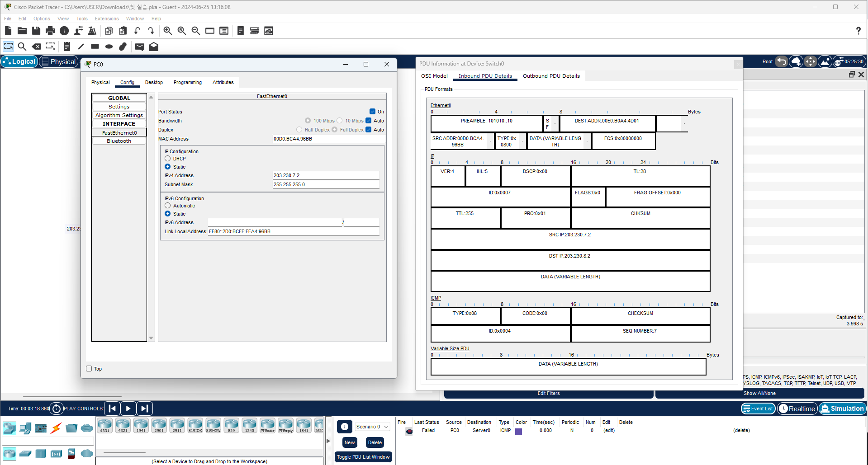Screen dimensions: 868x465
Task: Switch to Realtime mode
Action: coord(797,409)
